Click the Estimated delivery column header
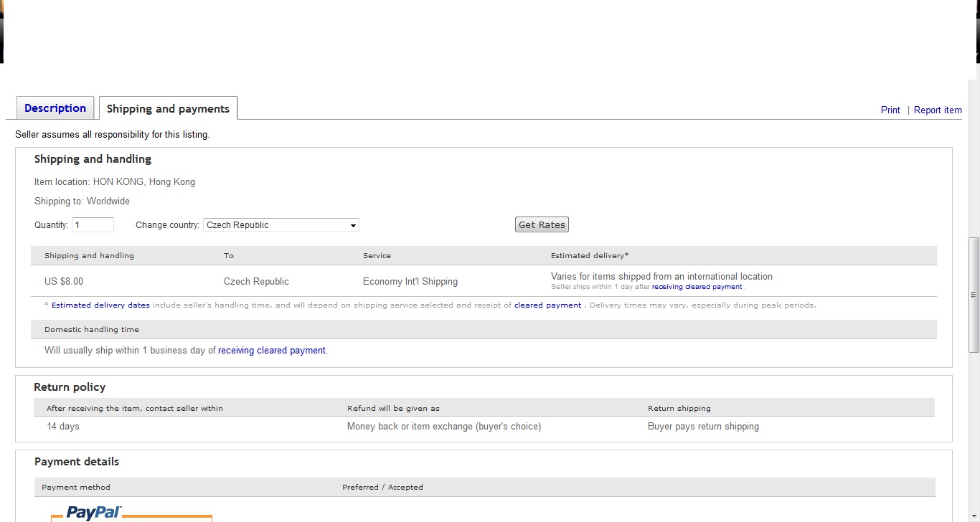Viewport: 980px width, 522px height. (x=590, y=256)
